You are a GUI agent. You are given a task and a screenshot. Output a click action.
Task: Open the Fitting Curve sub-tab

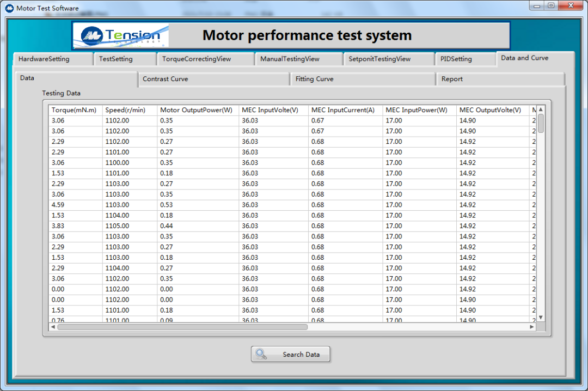click(363, 79)
